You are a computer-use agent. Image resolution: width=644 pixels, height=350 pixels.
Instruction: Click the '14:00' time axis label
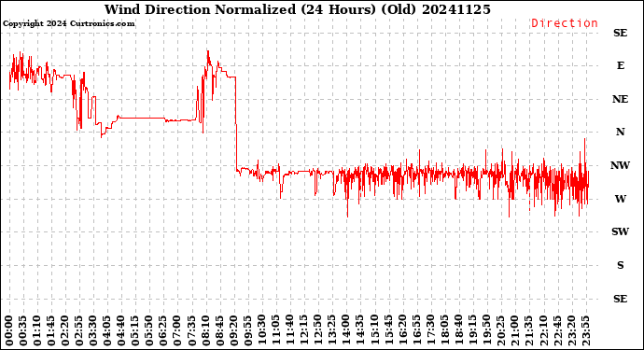coord(345,330)
